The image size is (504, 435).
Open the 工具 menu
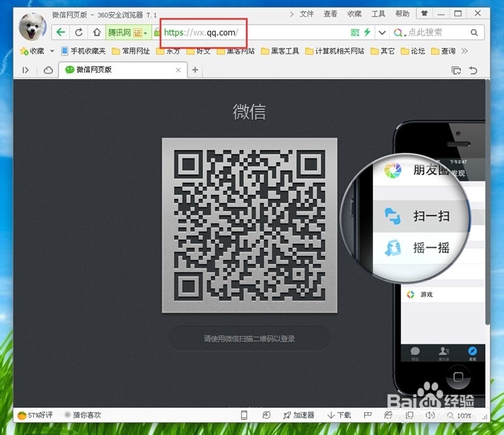click(379, 14)
